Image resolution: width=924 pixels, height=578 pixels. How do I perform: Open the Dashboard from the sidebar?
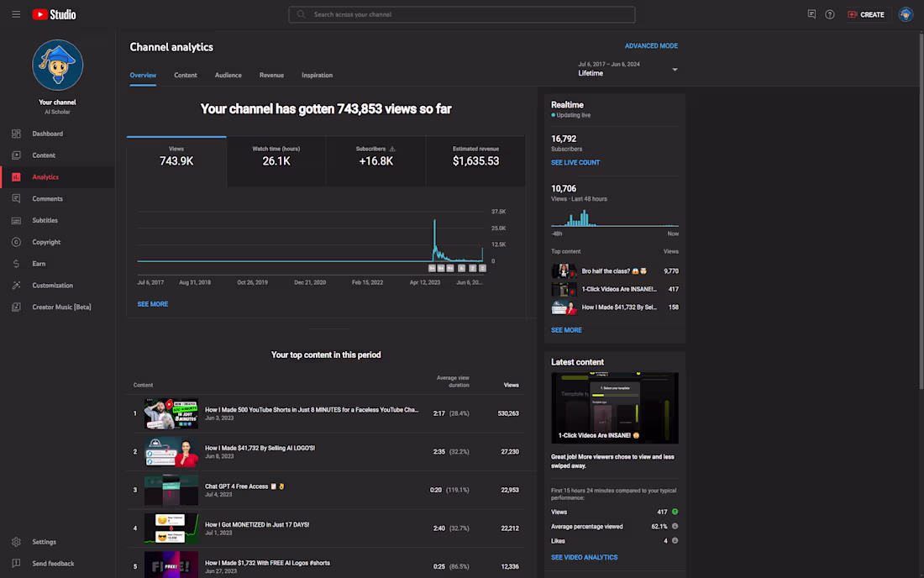48,133
